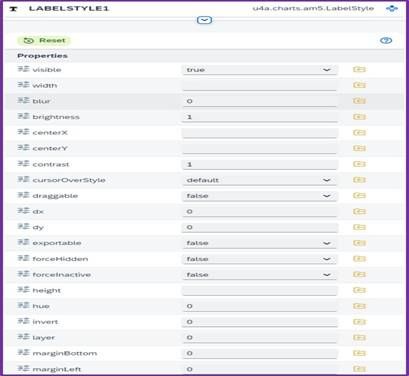Open the exportable dropdown
The width and height of the screenshot is (409, 376).
[x=260, y=243]
